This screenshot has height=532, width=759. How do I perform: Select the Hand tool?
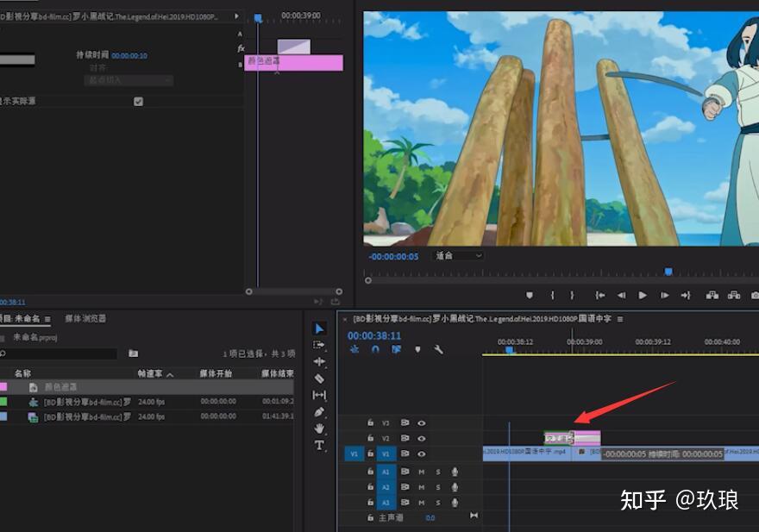(319, 429)
